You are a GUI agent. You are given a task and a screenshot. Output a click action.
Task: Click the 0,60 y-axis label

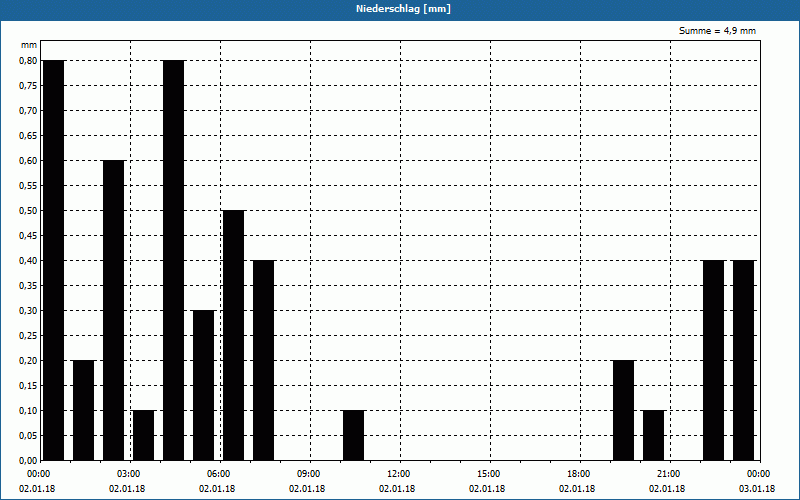point(28,161)
